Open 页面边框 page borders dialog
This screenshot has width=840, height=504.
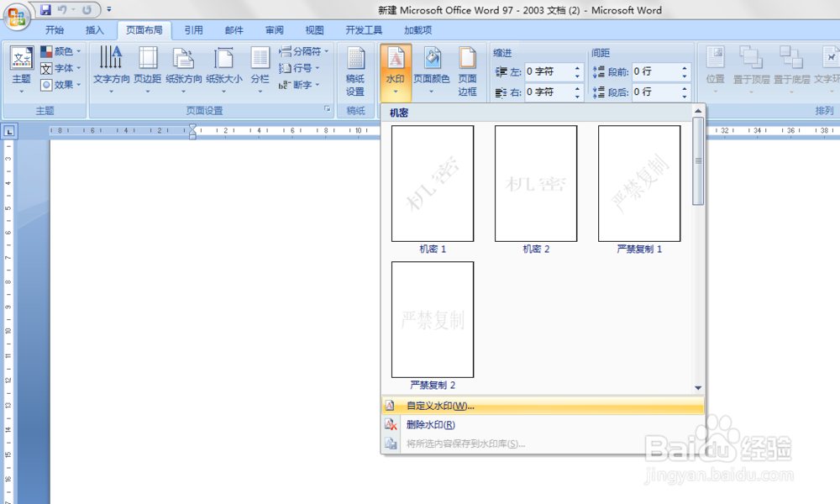[467, 72]
